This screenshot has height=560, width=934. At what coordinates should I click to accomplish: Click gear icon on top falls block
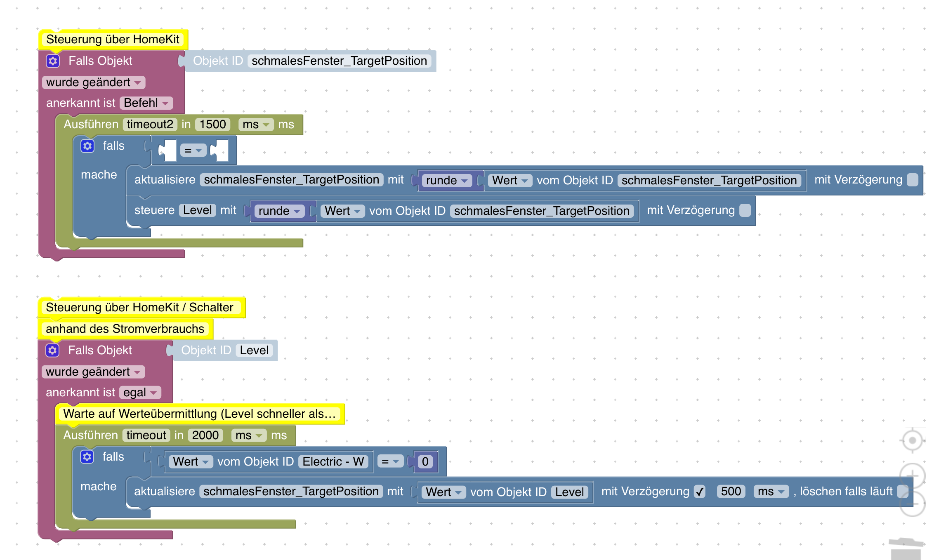coord(87,146)
